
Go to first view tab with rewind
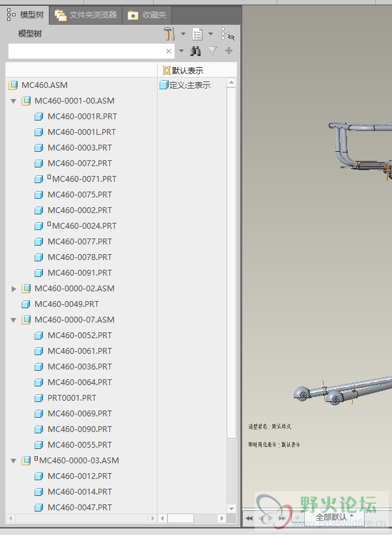point(249,518)
